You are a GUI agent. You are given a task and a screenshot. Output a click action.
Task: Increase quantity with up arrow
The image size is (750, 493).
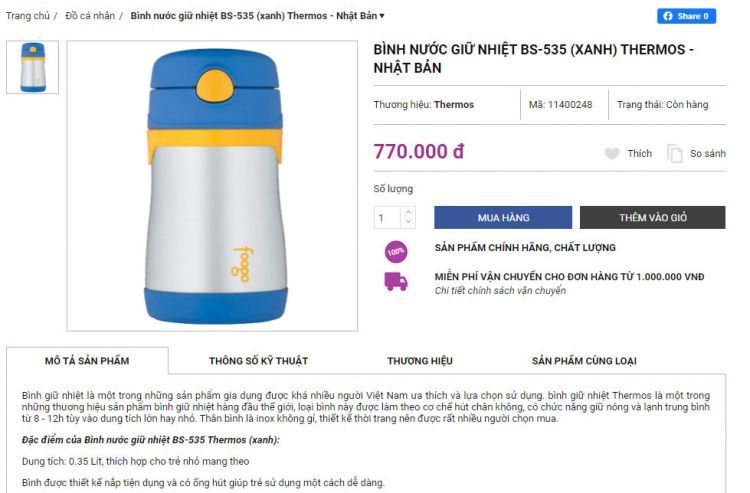click(408, 212)
